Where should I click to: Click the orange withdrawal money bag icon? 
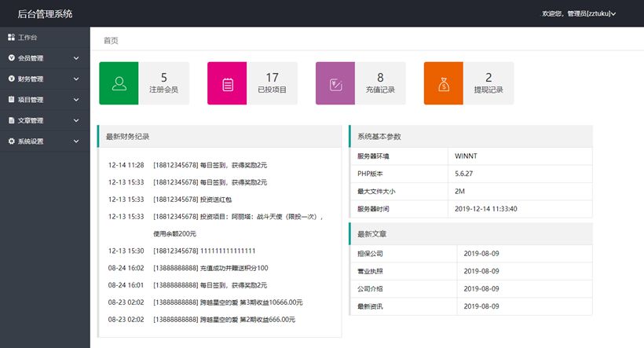click(444, 83)
